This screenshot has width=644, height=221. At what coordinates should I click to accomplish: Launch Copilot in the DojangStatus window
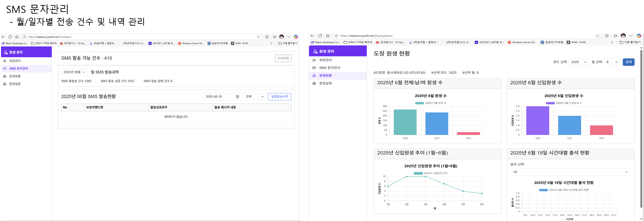click(639, 35)
